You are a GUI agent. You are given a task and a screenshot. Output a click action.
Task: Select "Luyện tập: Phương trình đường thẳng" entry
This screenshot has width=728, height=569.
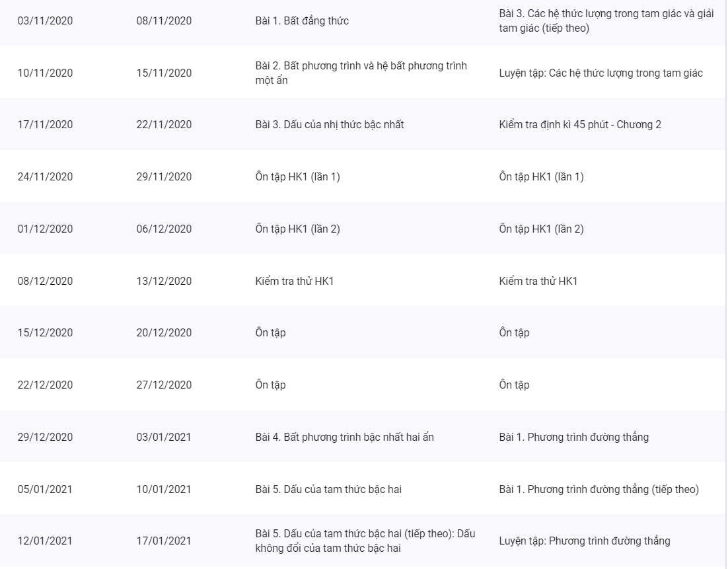(584, 541)
